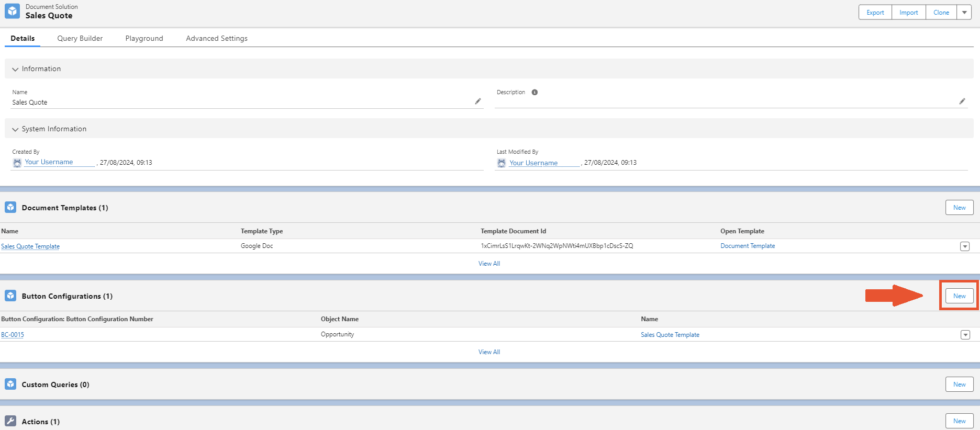Click the Export button
The width and height of the screenshot is (980, 430).
(875, 13)
